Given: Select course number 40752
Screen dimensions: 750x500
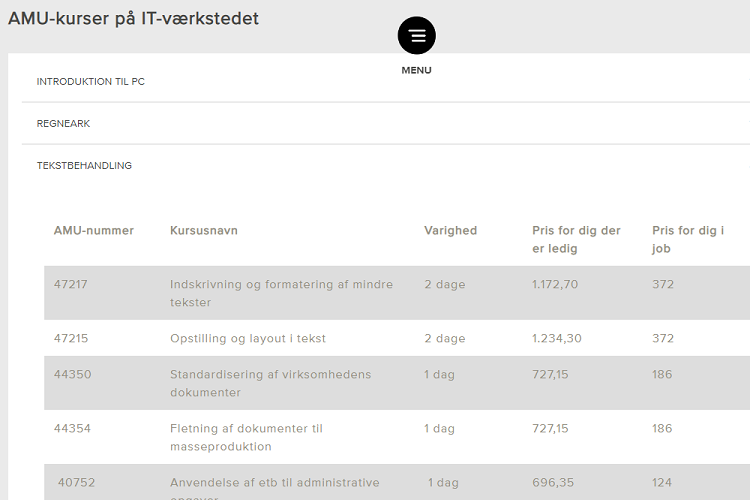Looking at the screenshot, I should (x=76, y=482).
